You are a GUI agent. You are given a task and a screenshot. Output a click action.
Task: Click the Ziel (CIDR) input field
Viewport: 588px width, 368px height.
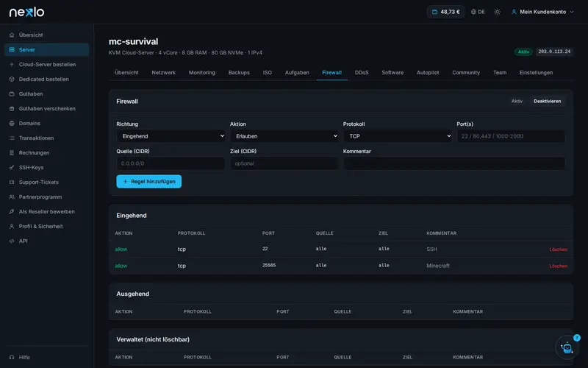point(284,163)
